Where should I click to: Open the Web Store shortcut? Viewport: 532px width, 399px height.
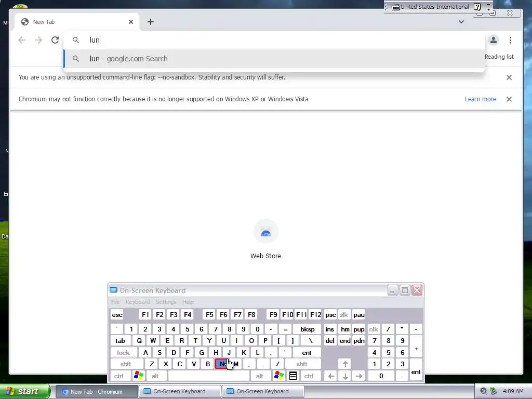[265, 240]
